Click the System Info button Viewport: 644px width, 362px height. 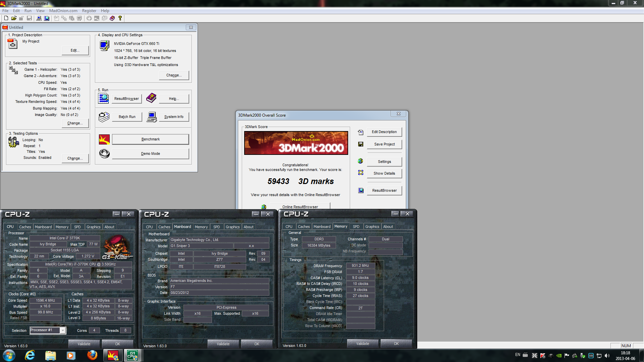[174, 117]
